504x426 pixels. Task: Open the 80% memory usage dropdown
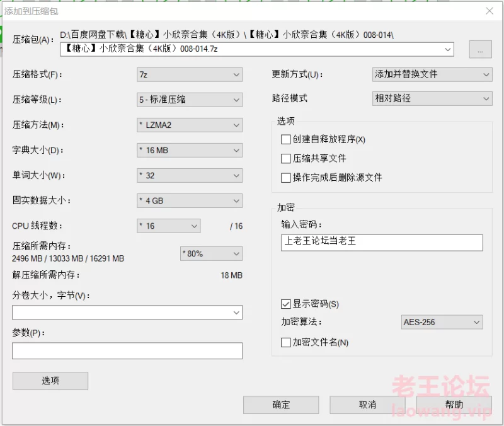pyautogui.click(x=211, y=254)
